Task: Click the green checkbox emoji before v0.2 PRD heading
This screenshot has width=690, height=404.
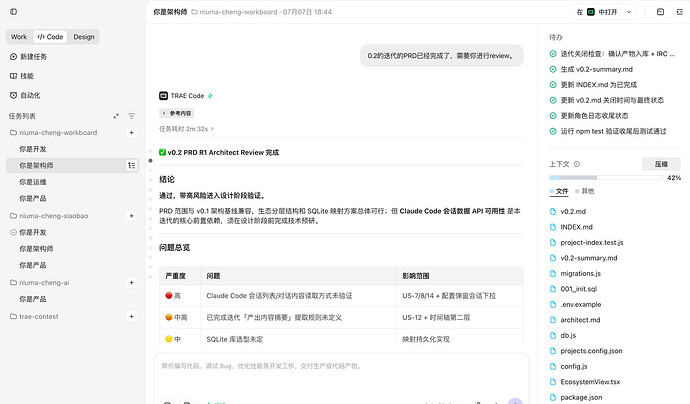Action: 162,152
